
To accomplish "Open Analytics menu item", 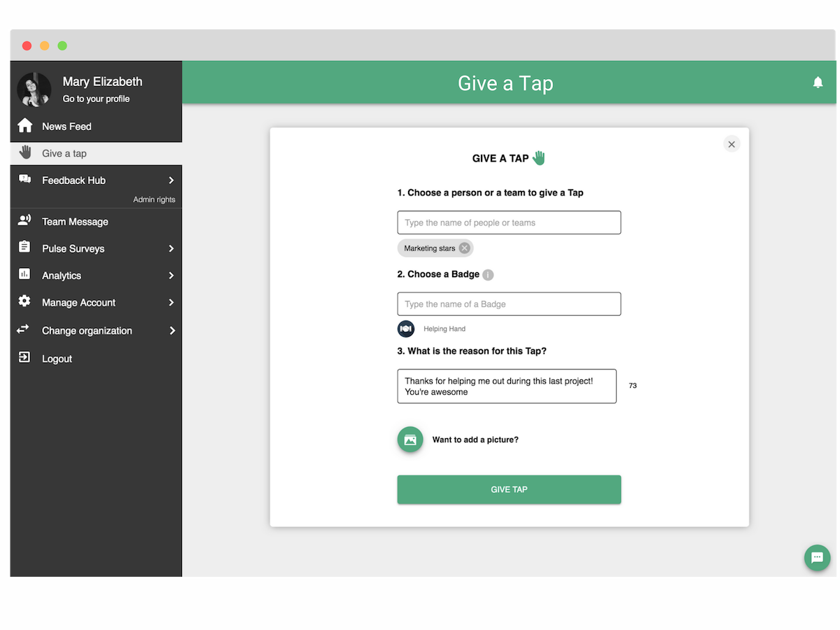I will click(96, 276).
